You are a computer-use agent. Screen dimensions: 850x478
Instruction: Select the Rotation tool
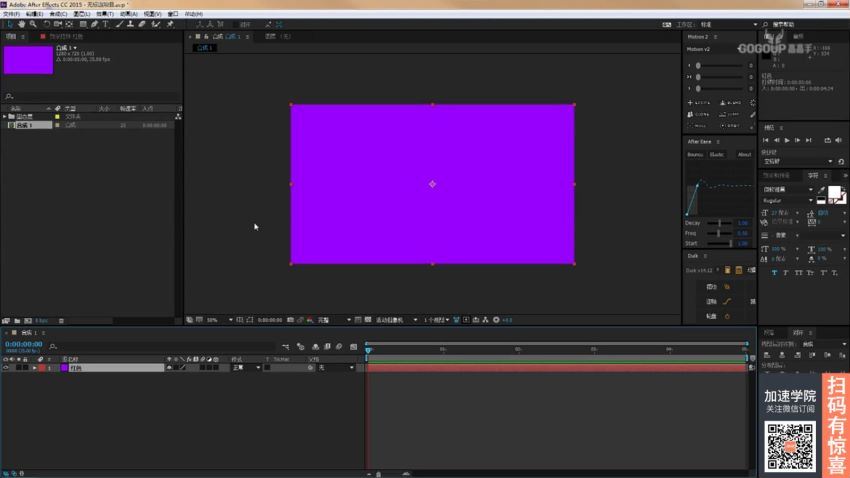coord(47,24)
